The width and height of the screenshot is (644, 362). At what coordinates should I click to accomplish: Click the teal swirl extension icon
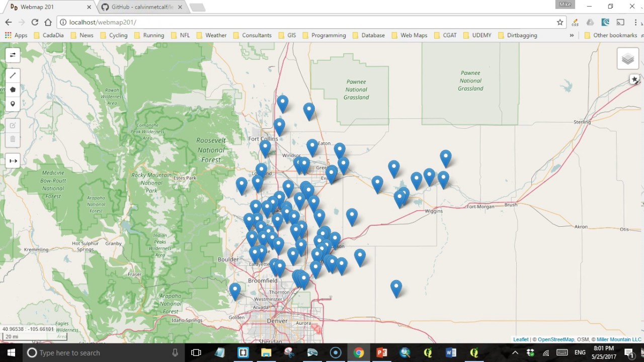point(606,22)
